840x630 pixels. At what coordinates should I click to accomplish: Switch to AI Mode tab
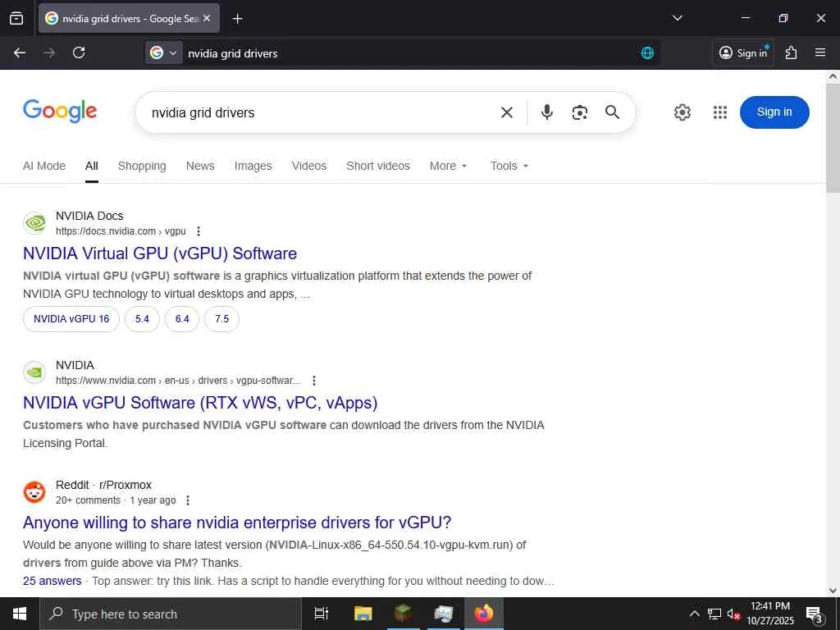point(44,166)
